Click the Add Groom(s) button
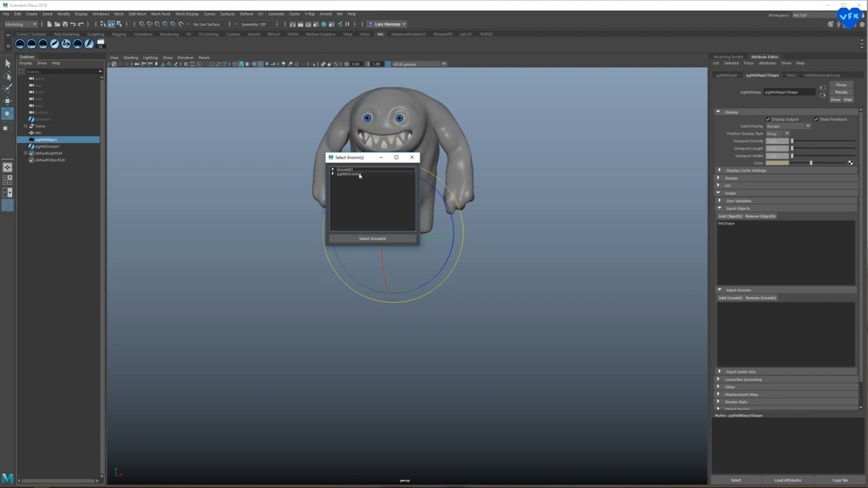Image resolution: width=868 pixels, height=488 pixels. (x=730, y=298)
